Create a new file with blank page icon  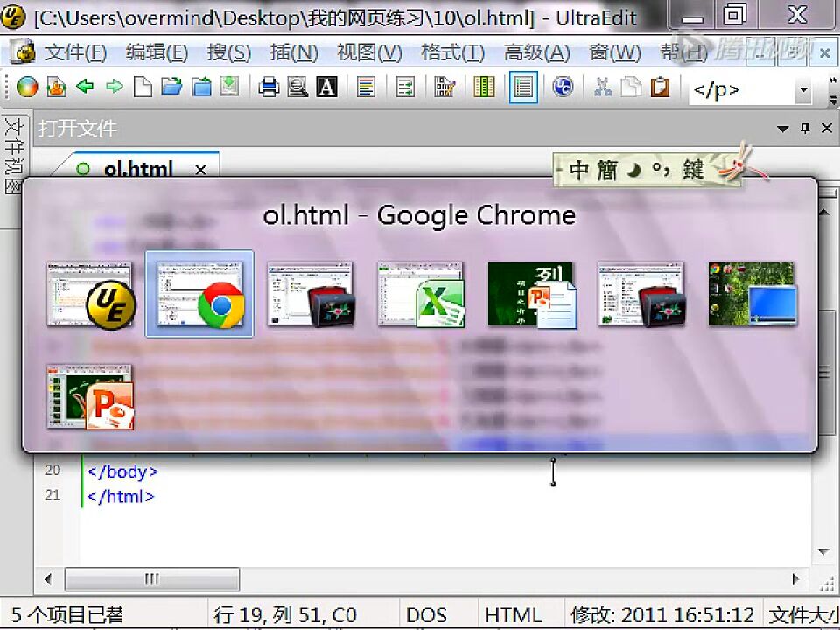point(143,87)
